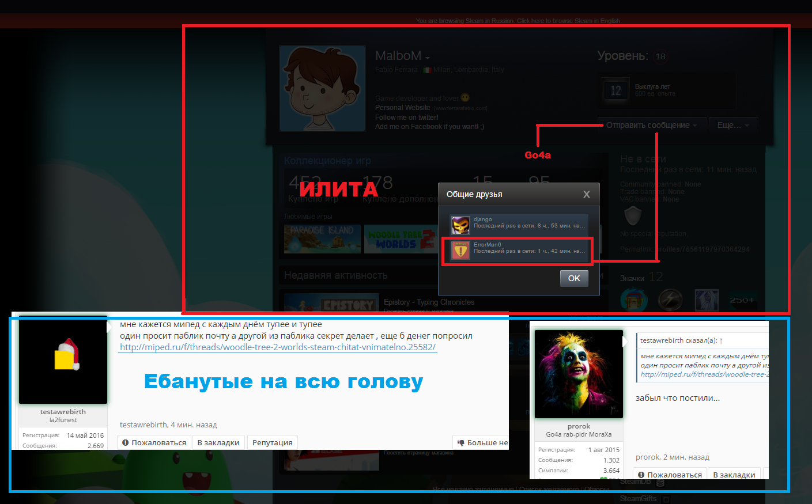Confirm the dialog with OK
Image resolution: width=812 pixels, height=504 pixels.
574,278
